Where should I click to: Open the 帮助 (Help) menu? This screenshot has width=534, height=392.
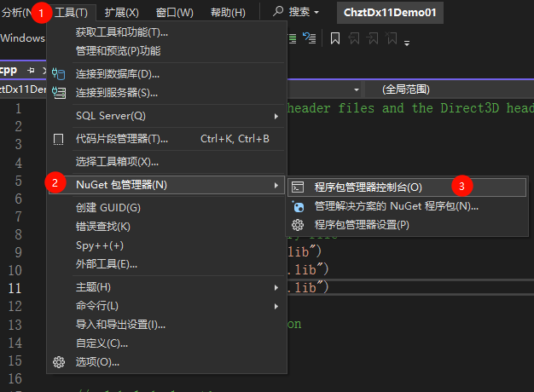pyautogui.click(x=228, y=13)
